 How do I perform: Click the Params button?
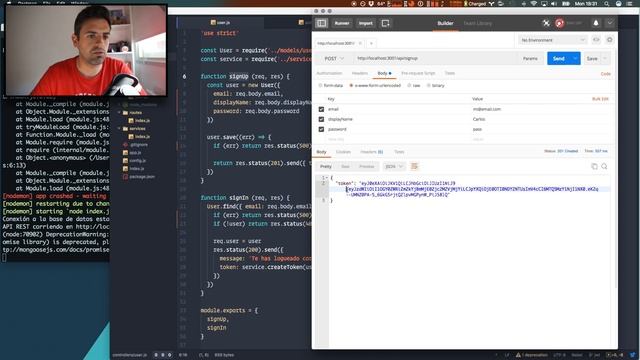530,58
